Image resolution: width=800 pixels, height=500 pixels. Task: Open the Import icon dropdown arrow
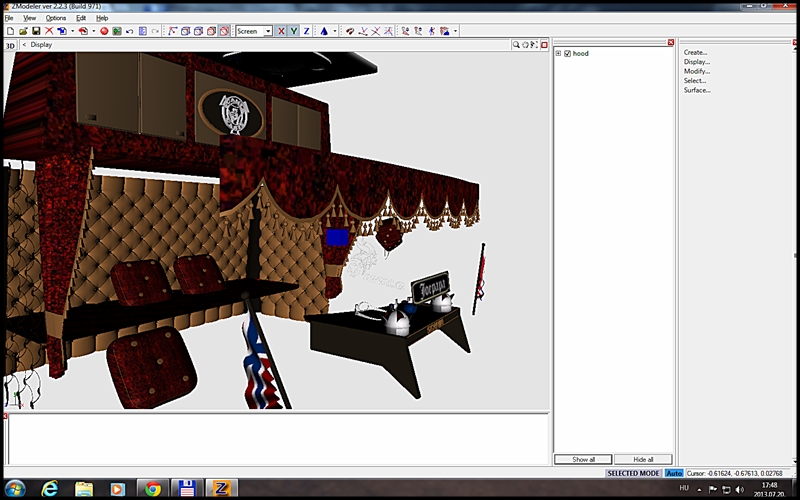point(72,31)
